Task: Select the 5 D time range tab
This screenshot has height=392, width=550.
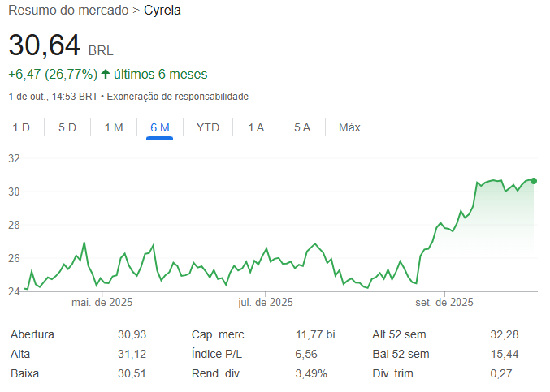Action: [x=67, y=127]
